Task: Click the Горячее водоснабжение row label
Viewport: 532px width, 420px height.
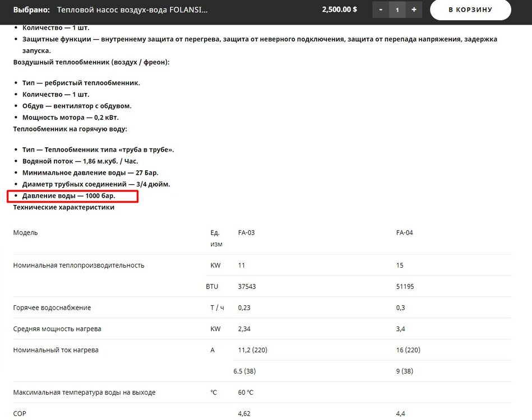Action: coord(52,307)
